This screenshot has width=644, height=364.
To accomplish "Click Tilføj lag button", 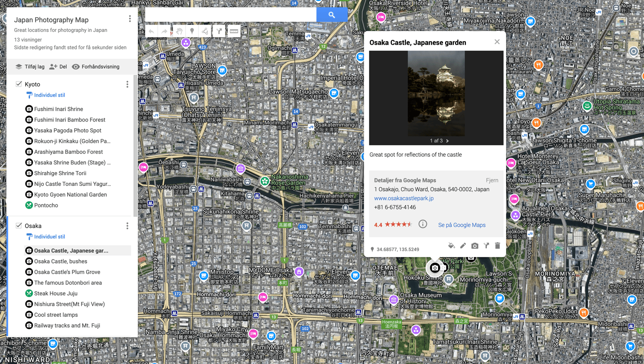I will (30, 67).
